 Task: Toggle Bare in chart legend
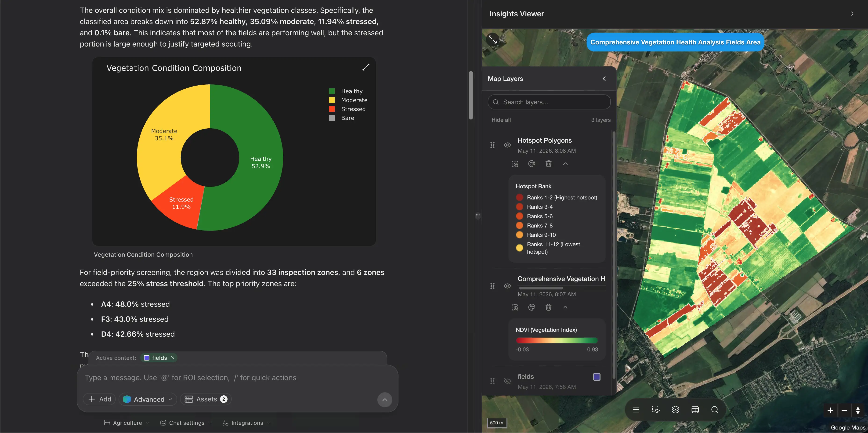[x=342, y=118]
